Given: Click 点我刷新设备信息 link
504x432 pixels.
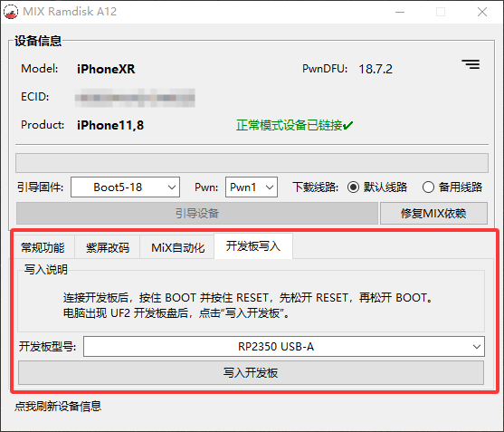Looking at the screenshot, I should point(58,407).
